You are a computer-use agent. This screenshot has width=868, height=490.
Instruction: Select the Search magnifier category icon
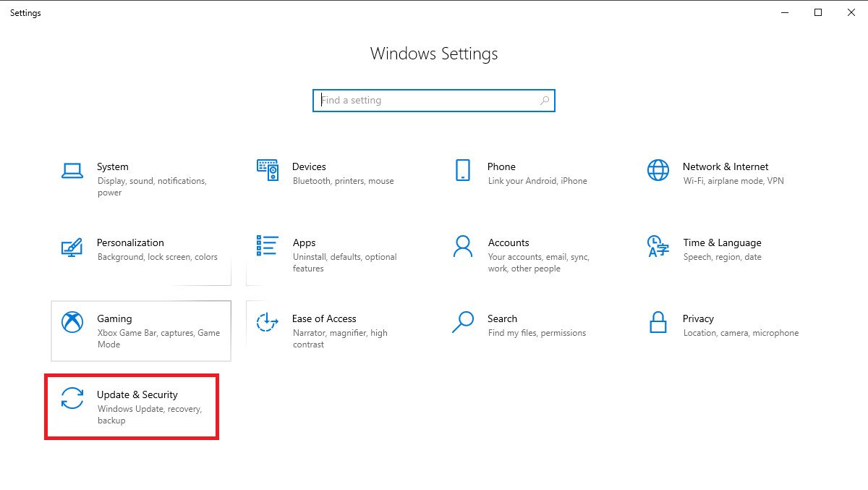pos(463,322)
